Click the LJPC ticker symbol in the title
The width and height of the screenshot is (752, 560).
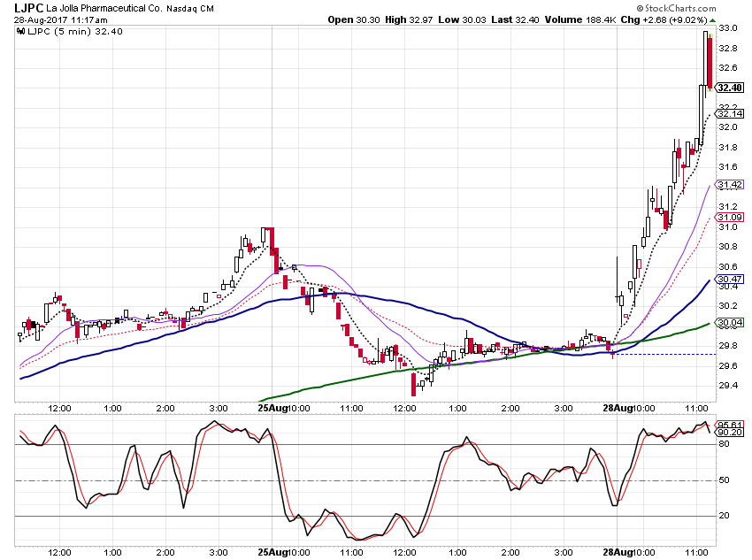[x=29, y=8]
